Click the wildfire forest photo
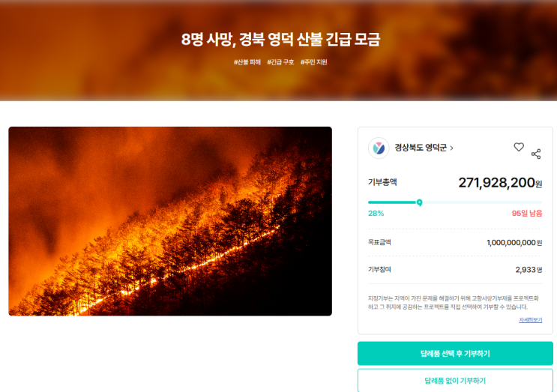 pos(170,221)
